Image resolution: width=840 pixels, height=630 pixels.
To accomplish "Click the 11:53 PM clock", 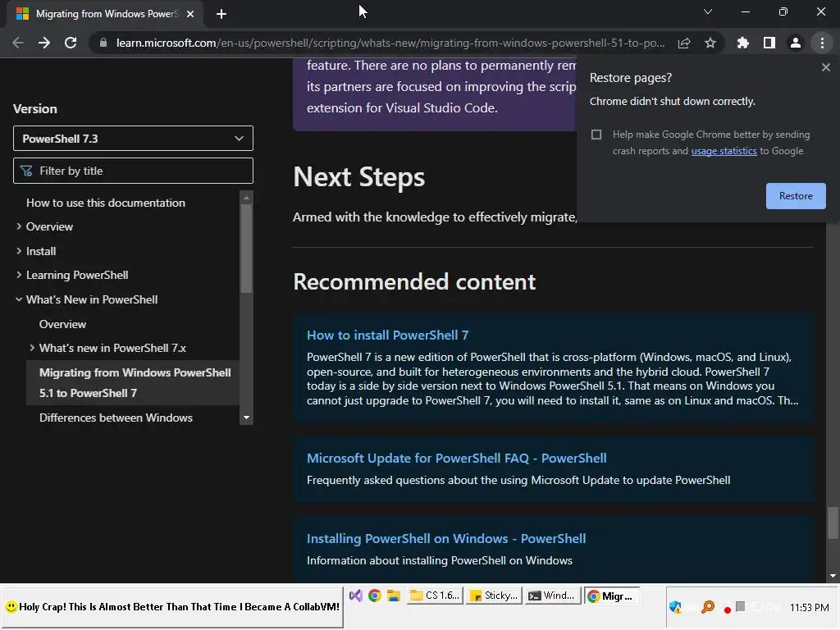I will [809, 608].
